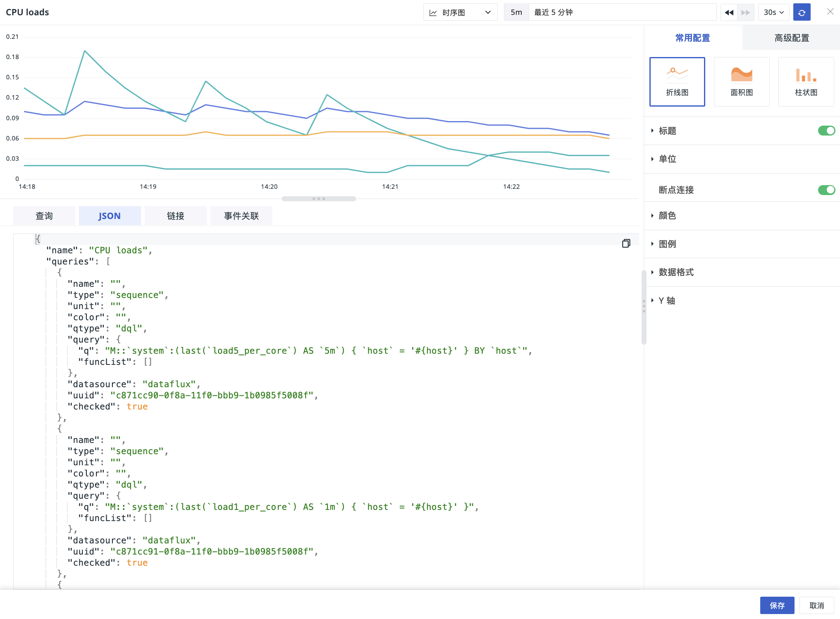The width and height of the screenshot is (840, 619).
Task: Switch to the 查询 query tab
Action: pyautogui.click(x=44, y=216)
